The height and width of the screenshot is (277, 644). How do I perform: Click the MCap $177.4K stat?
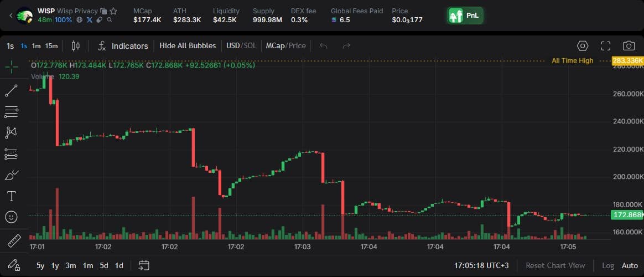point(147,16)
